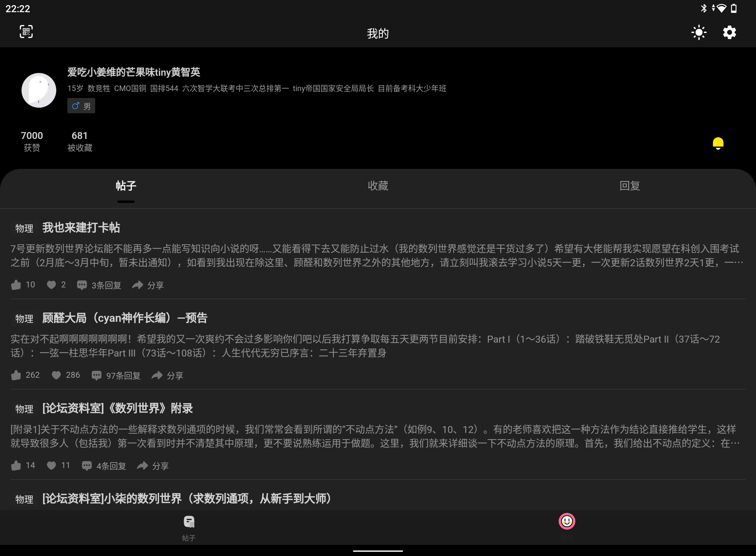The height and width of the screenshot is (556, 756).
Task: Select the 帖子 profile tab
Action: tap(126, 186)
